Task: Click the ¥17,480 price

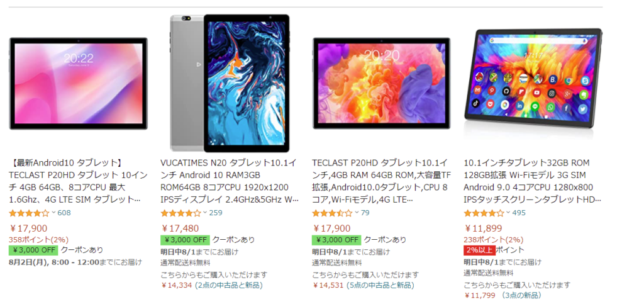Action: [x=180, y=228]
